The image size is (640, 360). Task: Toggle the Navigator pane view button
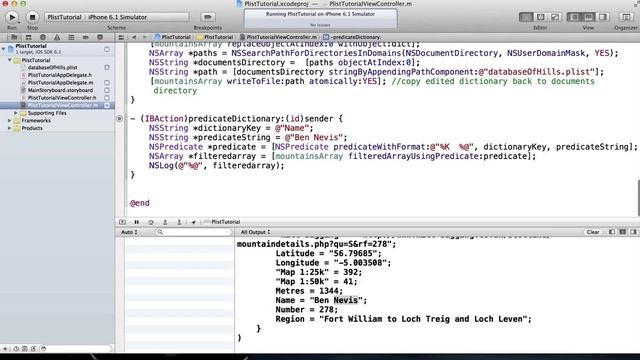tap(574, 17)
